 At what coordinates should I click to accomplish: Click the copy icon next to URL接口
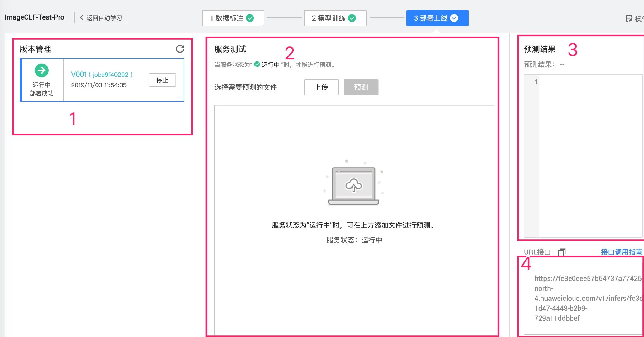[x=560, y=251]
